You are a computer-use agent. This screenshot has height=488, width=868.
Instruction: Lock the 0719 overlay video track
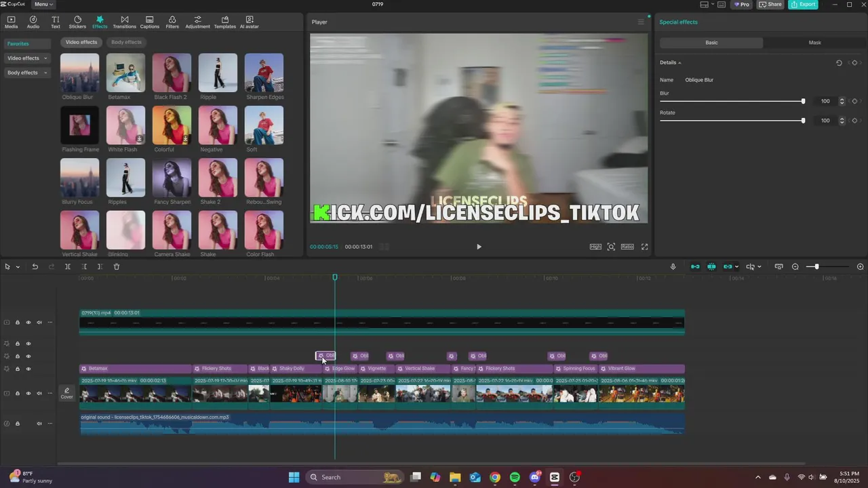tap(18, 323)
